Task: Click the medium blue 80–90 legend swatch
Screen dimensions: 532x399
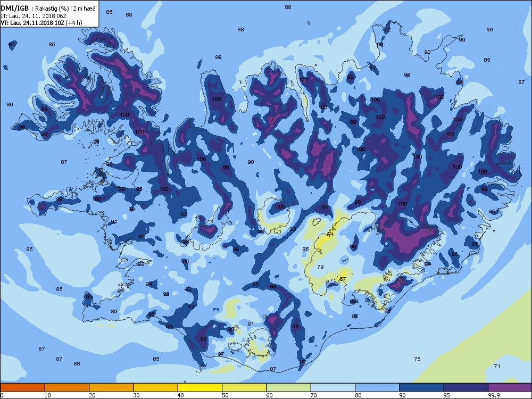Action: tap(377, 387)
